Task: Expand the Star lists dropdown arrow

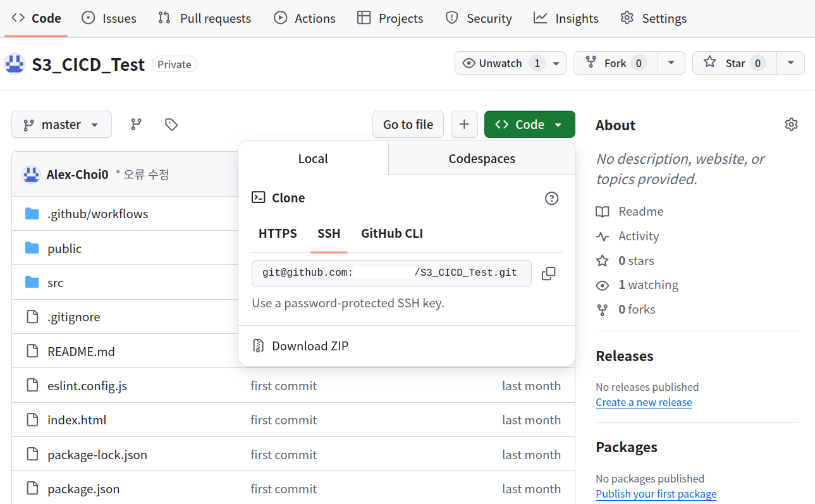Action: coord(790,63)
